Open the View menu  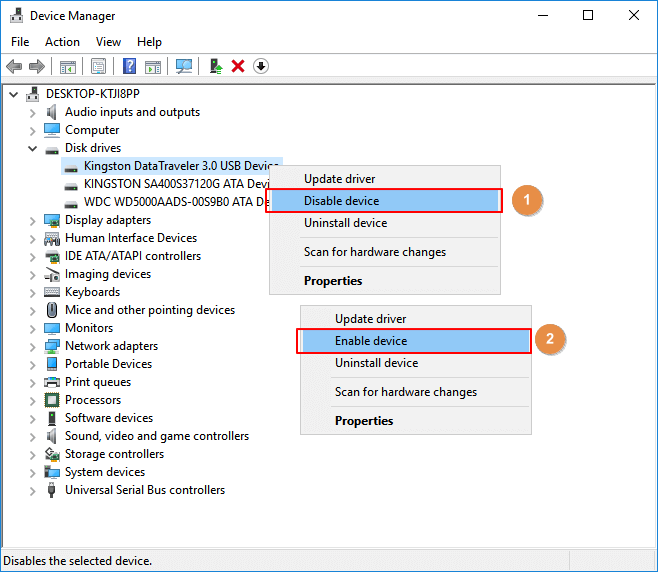point(108,42)
